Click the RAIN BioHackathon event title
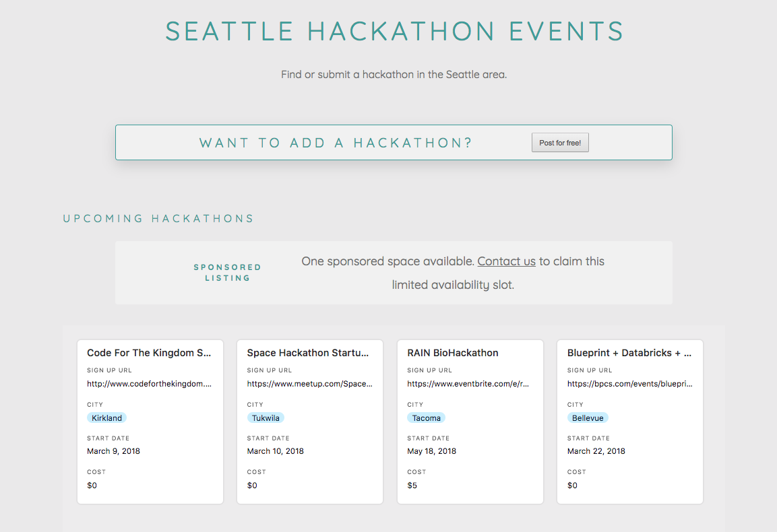 452,352
